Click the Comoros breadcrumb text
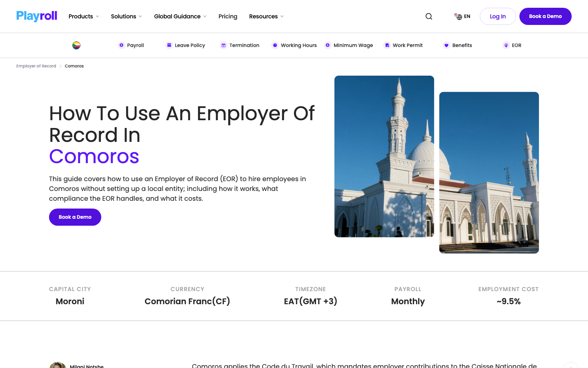This screenshot has width=588, height=368. [x=74, y=66]
